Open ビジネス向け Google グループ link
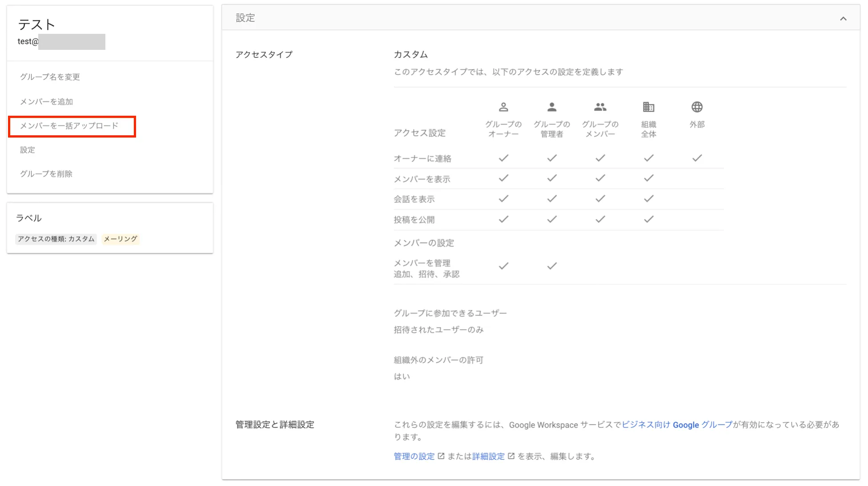Image resolution: width=868 pixels, height=486 pixels. click(x=677, y=425)
